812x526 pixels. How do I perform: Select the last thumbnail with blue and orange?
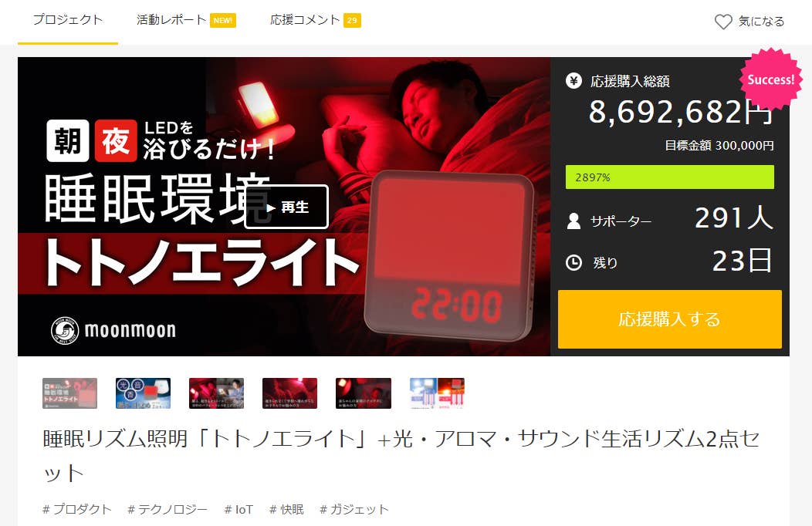(x=437, y=393)
